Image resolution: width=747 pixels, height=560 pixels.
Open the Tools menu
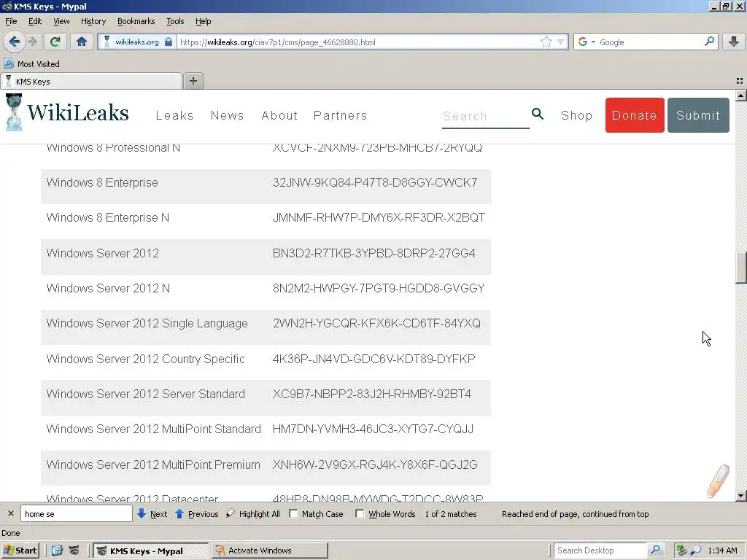click(175, 21)
